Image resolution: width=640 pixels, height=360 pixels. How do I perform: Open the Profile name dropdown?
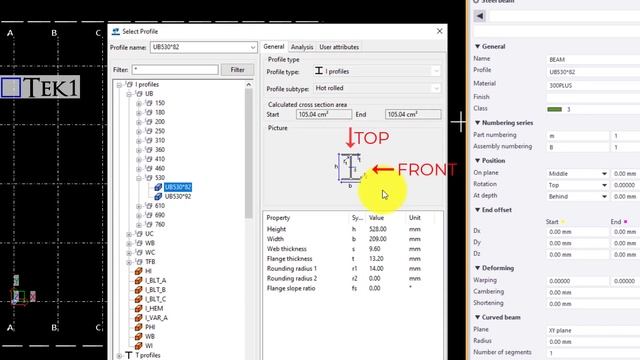[x=253, y=47]
